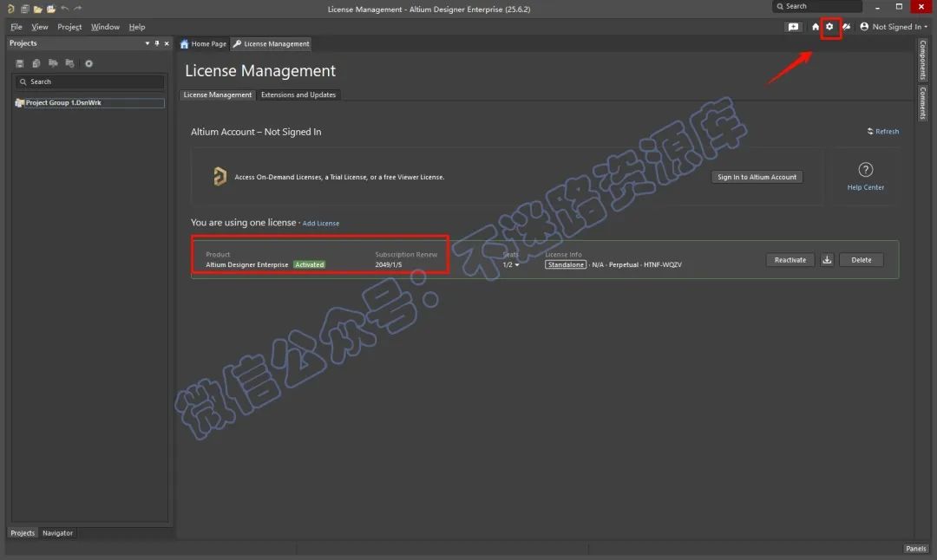Image resolution: width=937 pixels, height=560 pixels.
Task: Open Projects panel settings gear
Action: tap(88, 63)
